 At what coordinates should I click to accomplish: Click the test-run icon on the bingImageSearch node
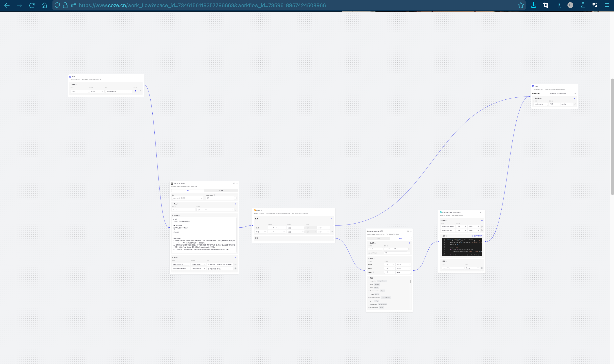click(x=408, y=231)
